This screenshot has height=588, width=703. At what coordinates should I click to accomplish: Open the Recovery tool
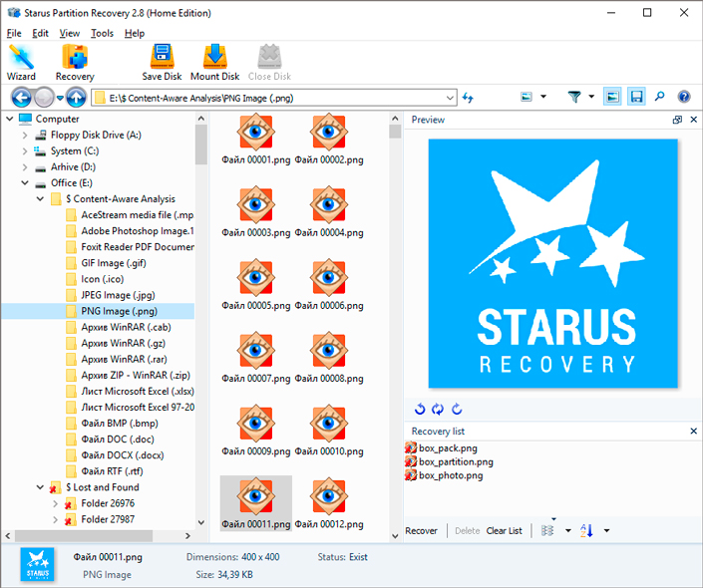pos(75,63)
